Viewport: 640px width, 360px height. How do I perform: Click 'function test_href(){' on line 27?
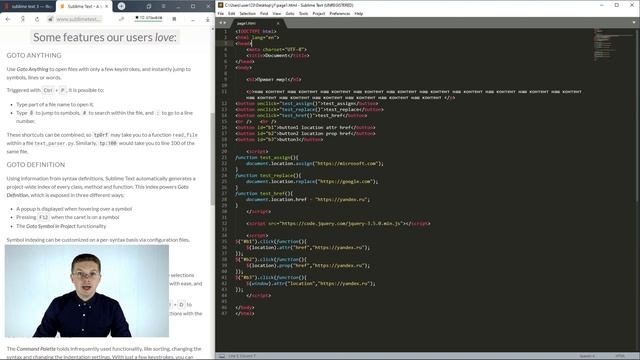[264, 193]
